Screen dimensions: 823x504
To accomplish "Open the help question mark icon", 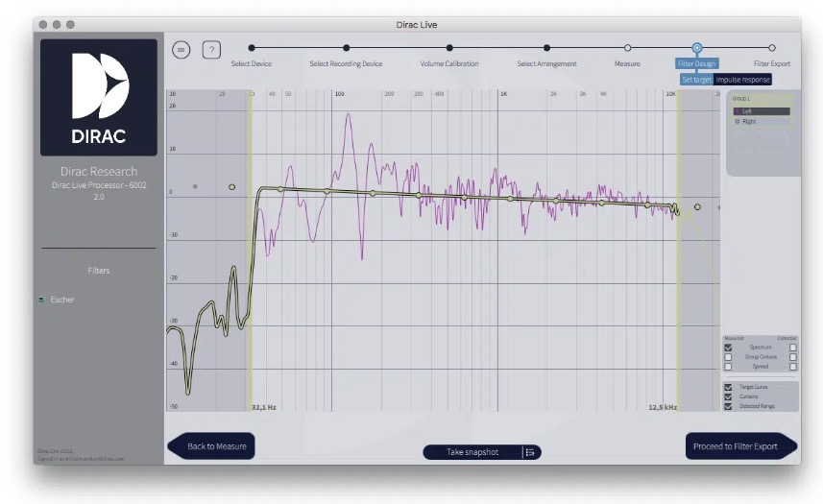I will coord(211,50).
